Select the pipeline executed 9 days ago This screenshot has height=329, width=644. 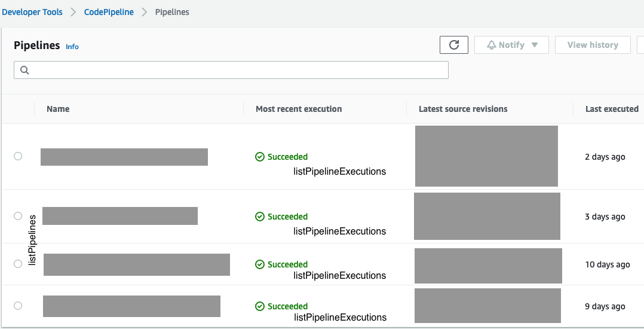[x=18, y=306]
